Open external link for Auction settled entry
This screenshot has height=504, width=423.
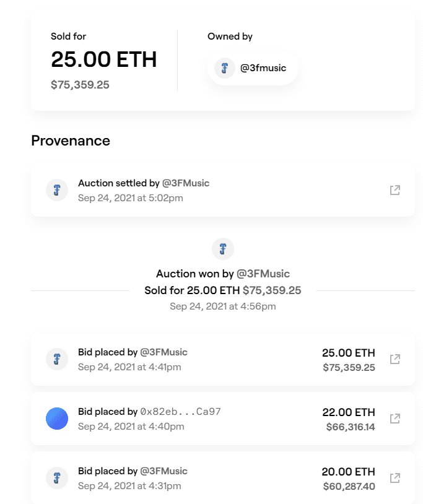(395, 190)
